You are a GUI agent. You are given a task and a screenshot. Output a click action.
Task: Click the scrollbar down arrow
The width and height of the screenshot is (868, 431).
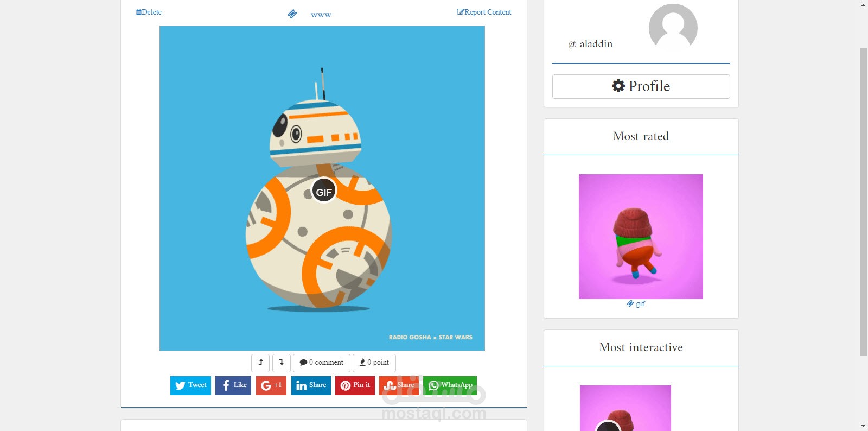point(863,426)
